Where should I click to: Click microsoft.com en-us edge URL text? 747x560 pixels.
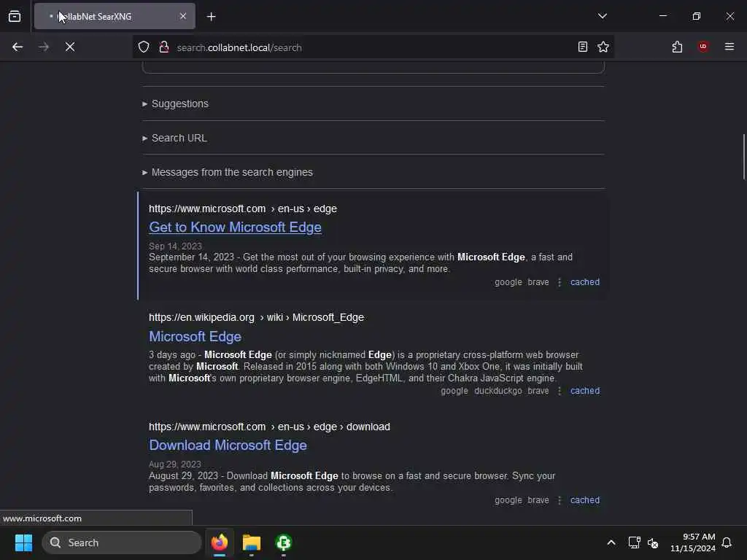point(243,209)
